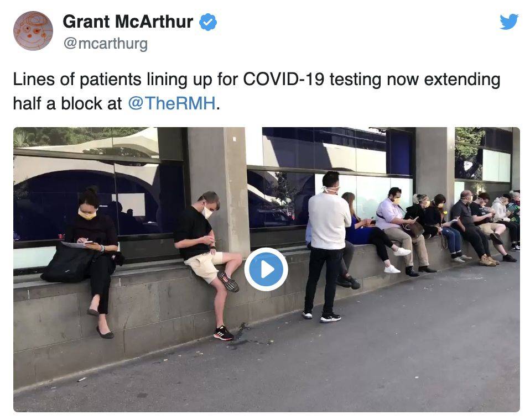The width and height of the screenshot is (530, 420).
Task: Click standing man in white sweater
Action: tap(326, 246)
